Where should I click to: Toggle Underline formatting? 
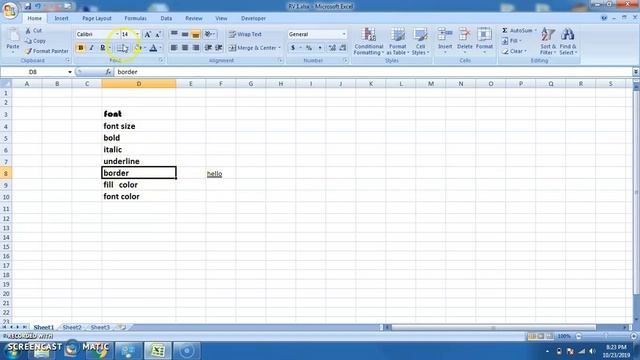pyautogui.click(x=102, y=48)
